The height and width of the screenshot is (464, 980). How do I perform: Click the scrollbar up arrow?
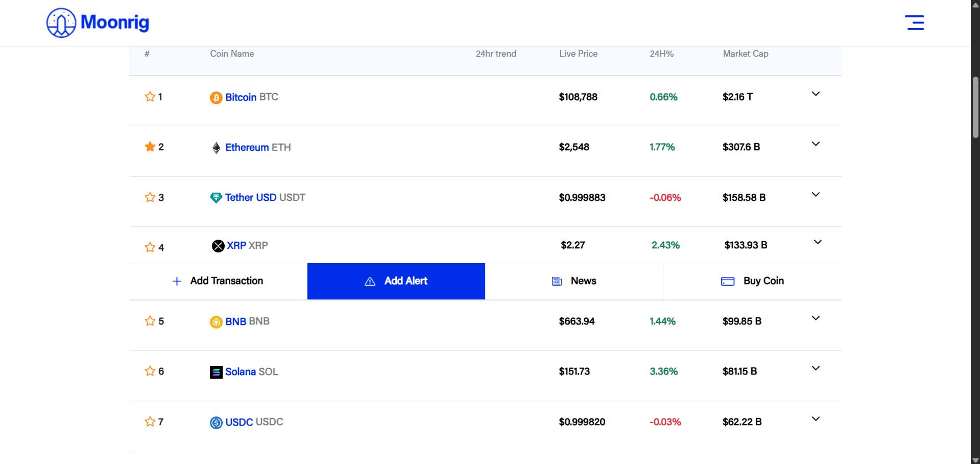pos(975,4)
